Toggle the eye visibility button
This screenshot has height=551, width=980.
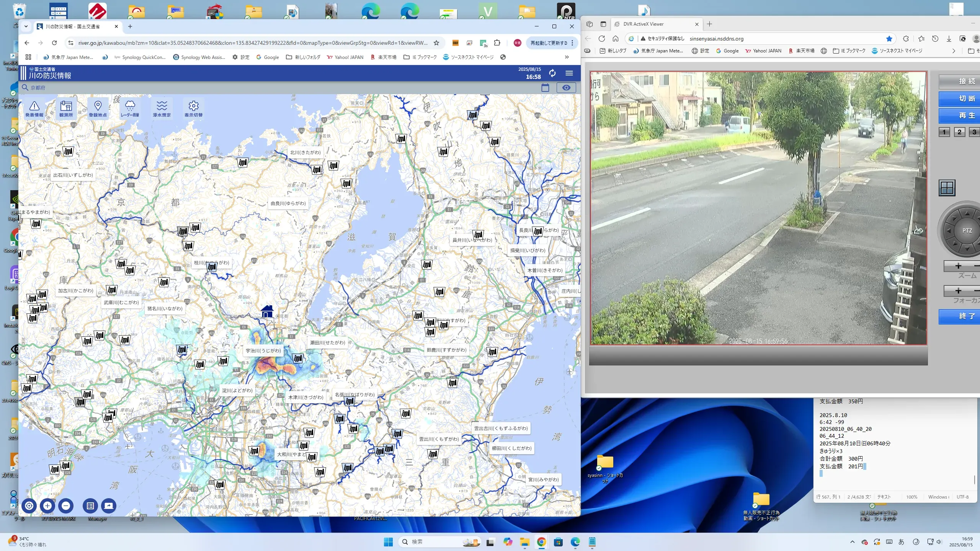[566, 88]
